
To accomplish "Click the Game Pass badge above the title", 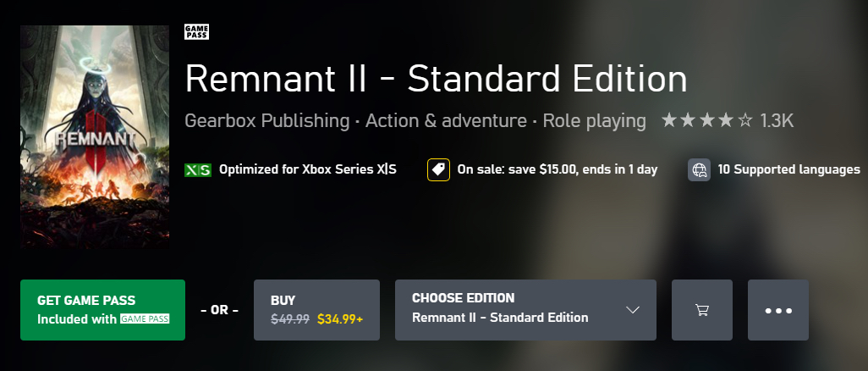I will tap(196, 32).
